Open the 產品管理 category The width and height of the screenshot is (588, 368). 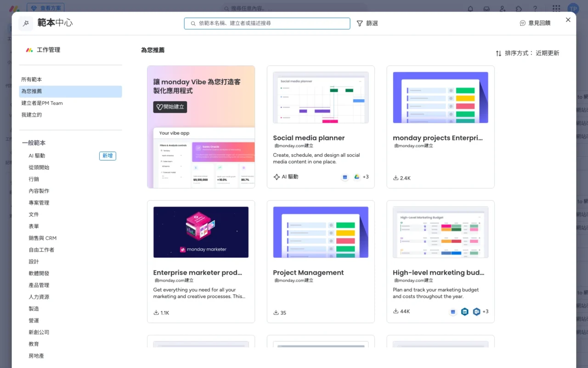coord(39,285)
